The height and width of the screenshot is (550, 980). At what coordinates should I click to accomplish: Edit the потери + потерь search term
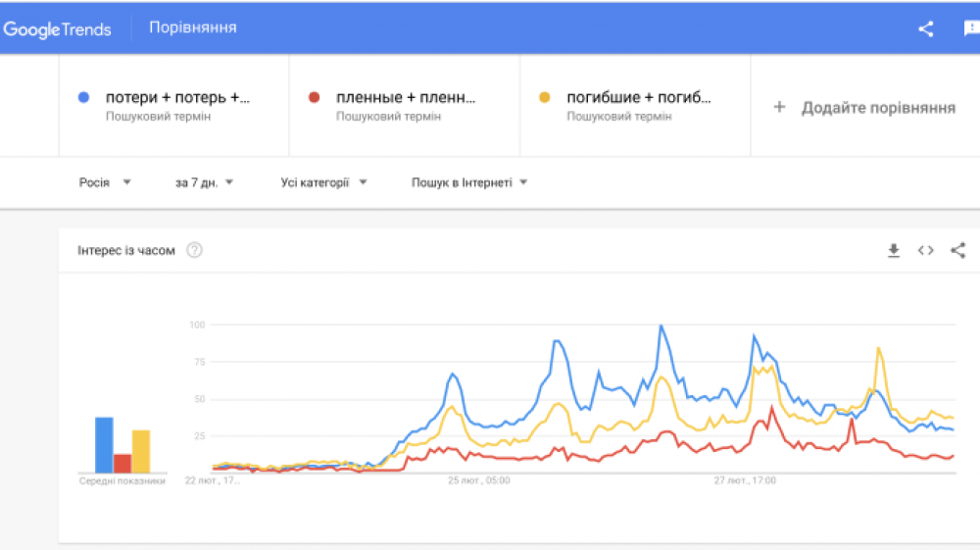tap(176, 98)
